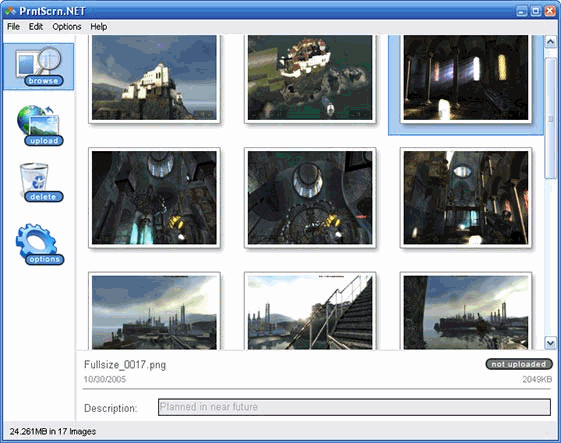Select the dark hall with windows thumbnail

tap(466, 78)
